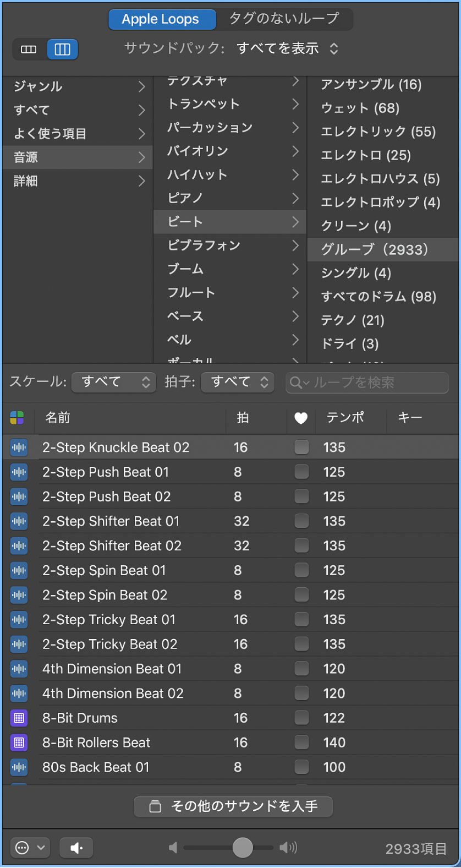Mark 2-Step Push Beat 02 as favorite

pos(301,496)
